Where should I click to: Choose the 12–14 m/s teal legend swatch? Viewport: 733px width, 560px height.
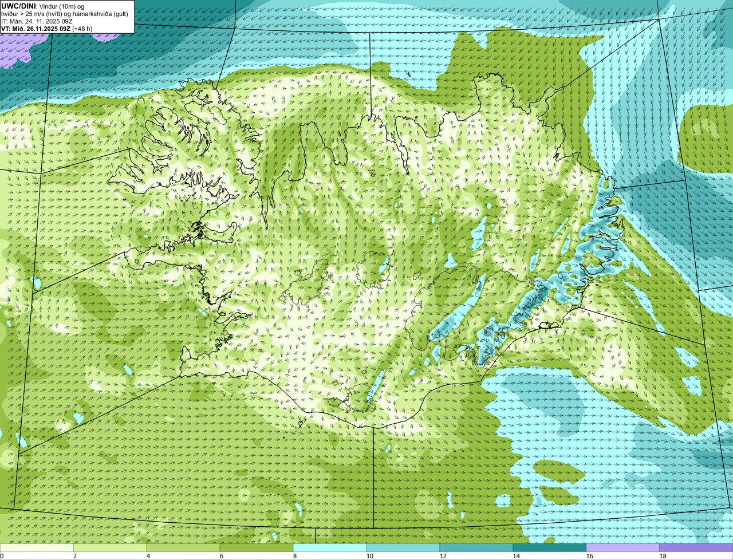coord(476,548)
